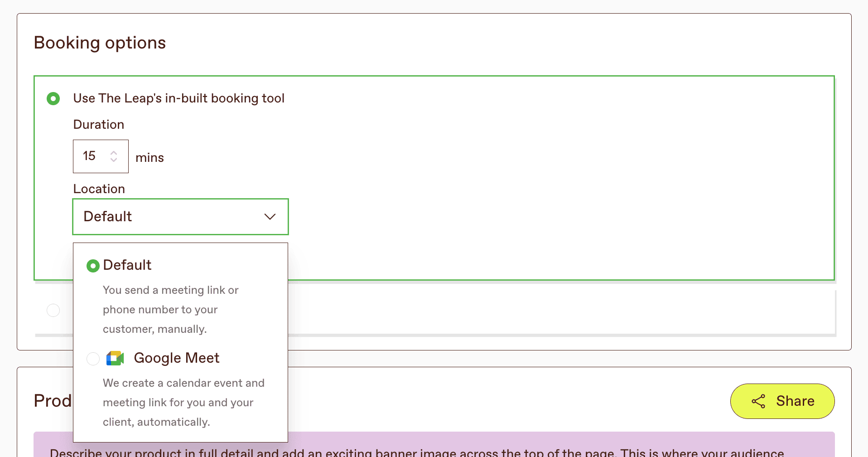This screenshot has height=457, width=868.
Task: Click the "Booking options" heading
Action: point(100,42)
